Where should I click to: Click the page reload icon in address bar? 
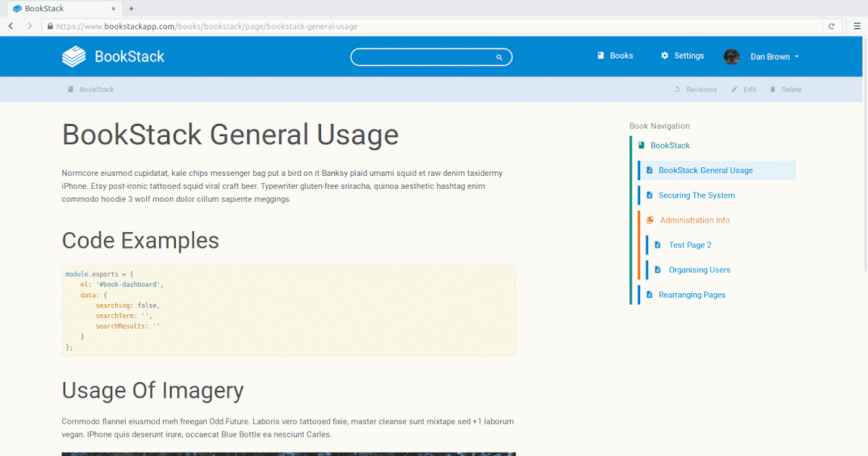click(831, 25)
